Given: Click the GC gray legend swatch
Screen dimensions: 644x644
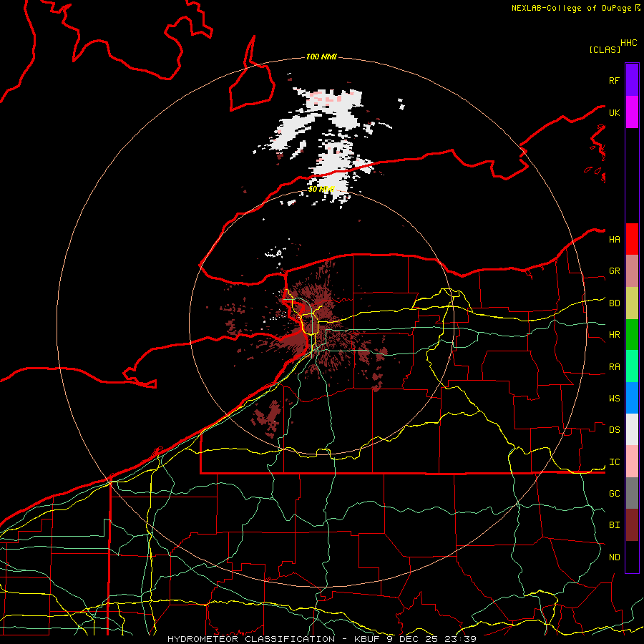Looking at the screenshot, I should tap(632, 493).
